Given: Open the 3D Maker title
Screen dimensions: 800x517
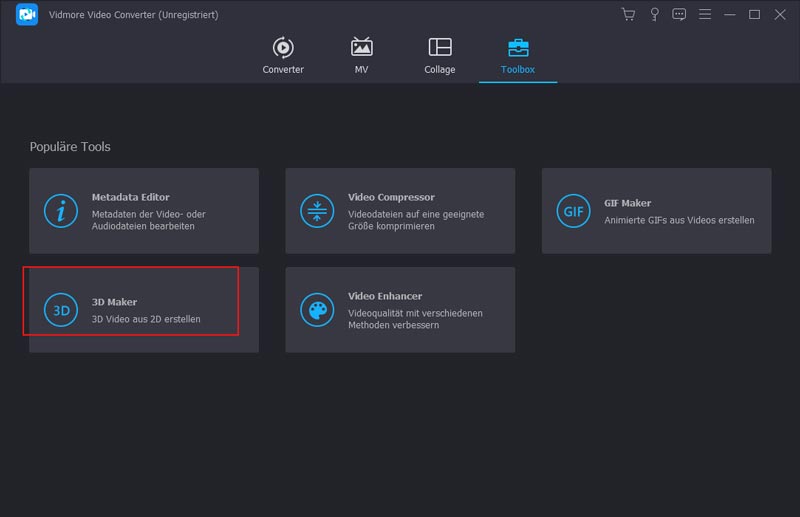Looking at the screenshot, I should pos(114,302).
